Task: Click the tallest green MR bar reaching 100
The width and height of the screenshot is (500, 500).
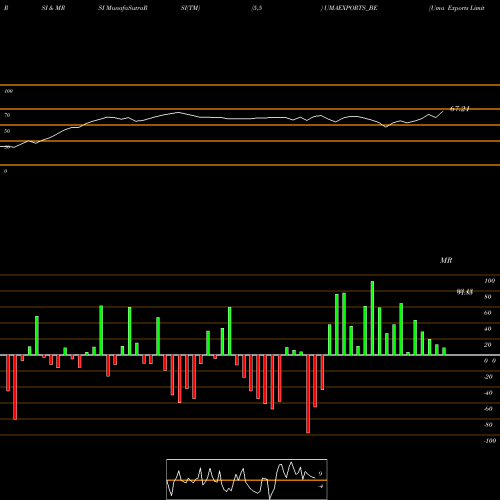Action: [372, 318]
